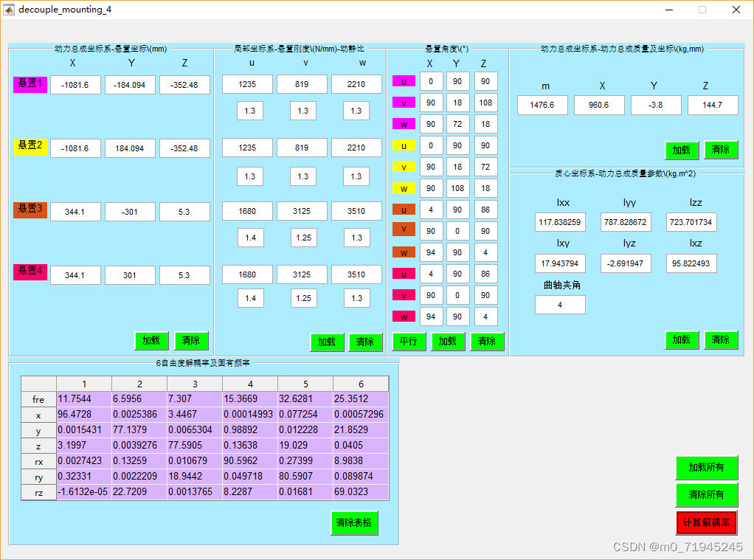Screen dimensions: 754x560
Task: Click the MATLAB icon in the title bar
Action: coord(10,10)
